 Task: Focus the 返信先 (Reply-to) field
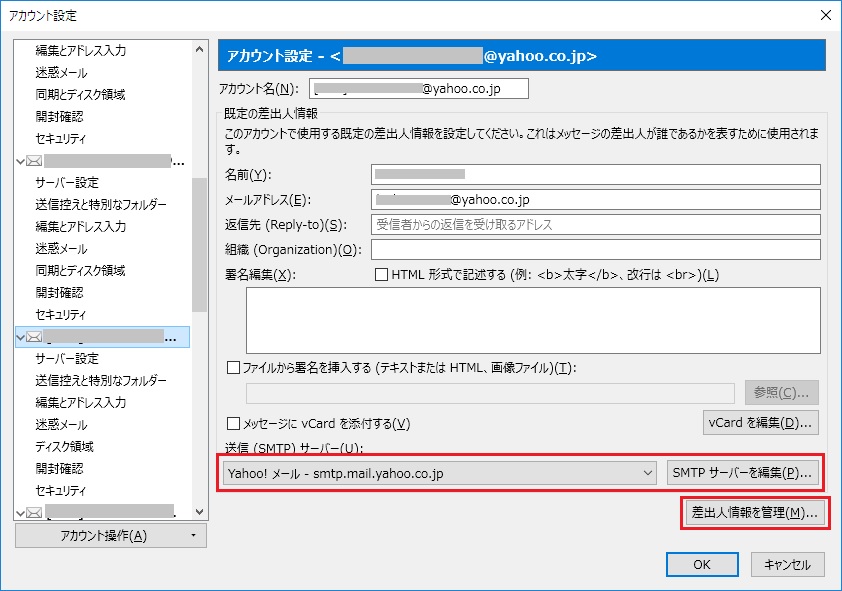point(595,225)
